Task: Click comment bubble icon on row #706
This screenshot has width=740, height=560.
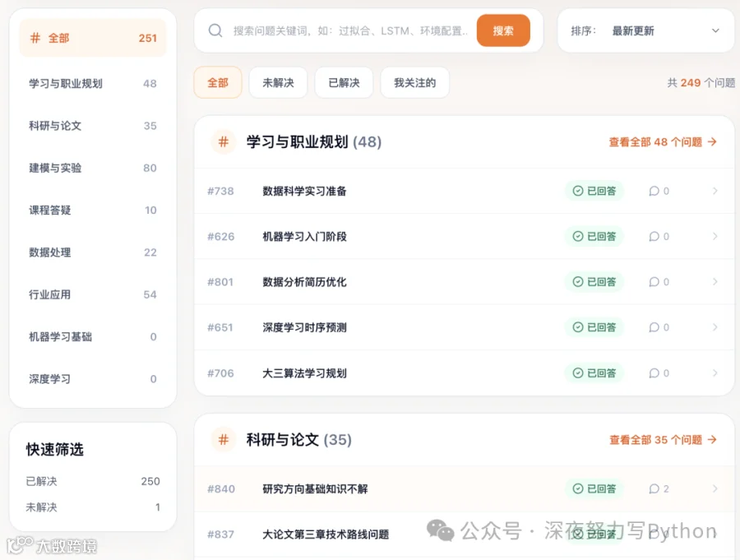Action: click(654, 373)
